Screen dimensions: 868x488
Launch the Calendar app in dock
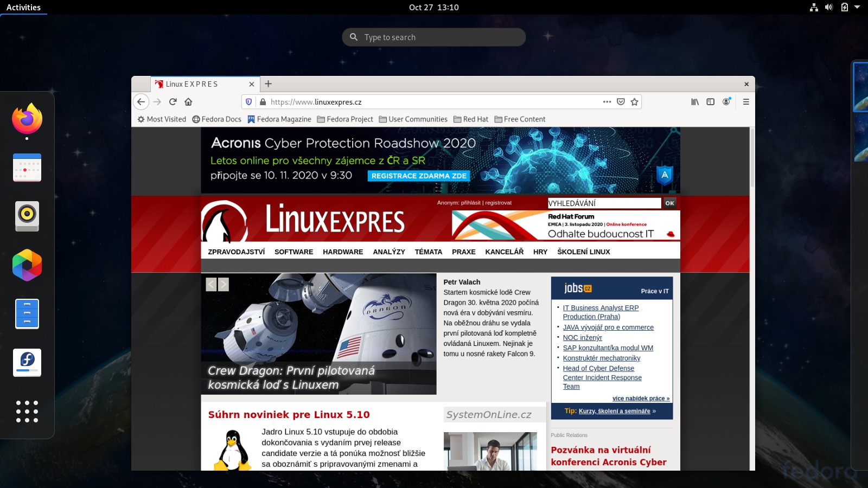point(27,168)
